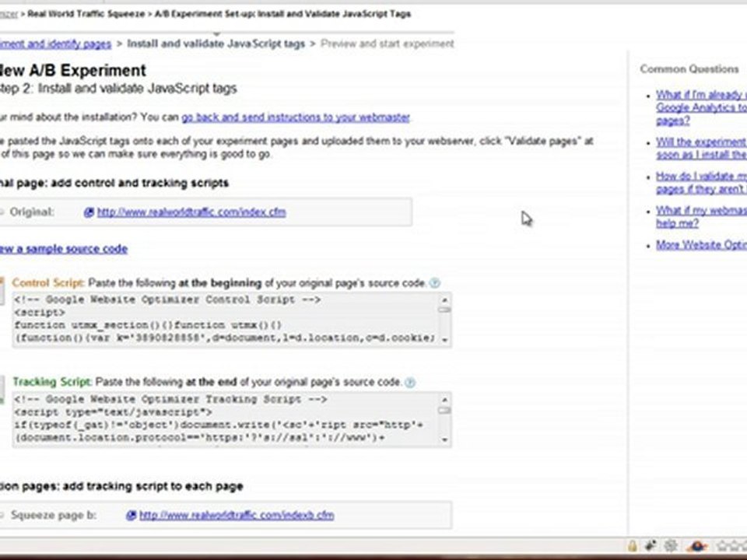The image size is (747, 560).
Task: Click go back and send instructions to your webmaster
Action: tap(296, 117)
